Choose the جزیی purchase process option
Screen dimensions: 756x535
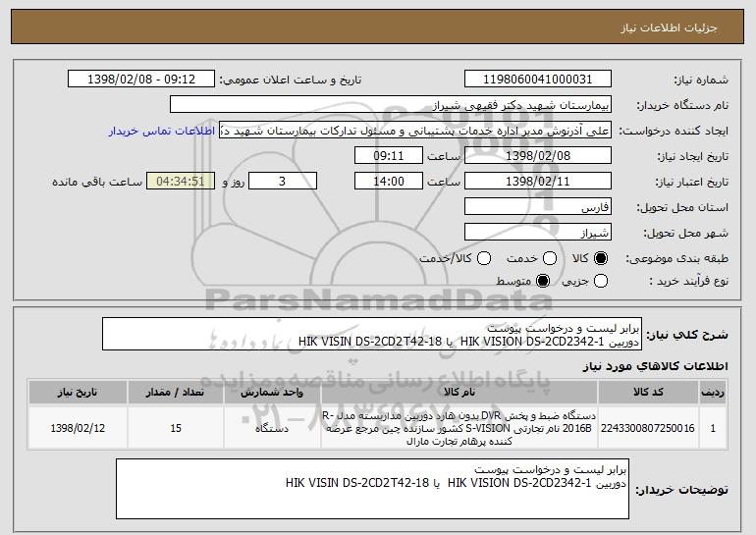(x=601, y=281)
